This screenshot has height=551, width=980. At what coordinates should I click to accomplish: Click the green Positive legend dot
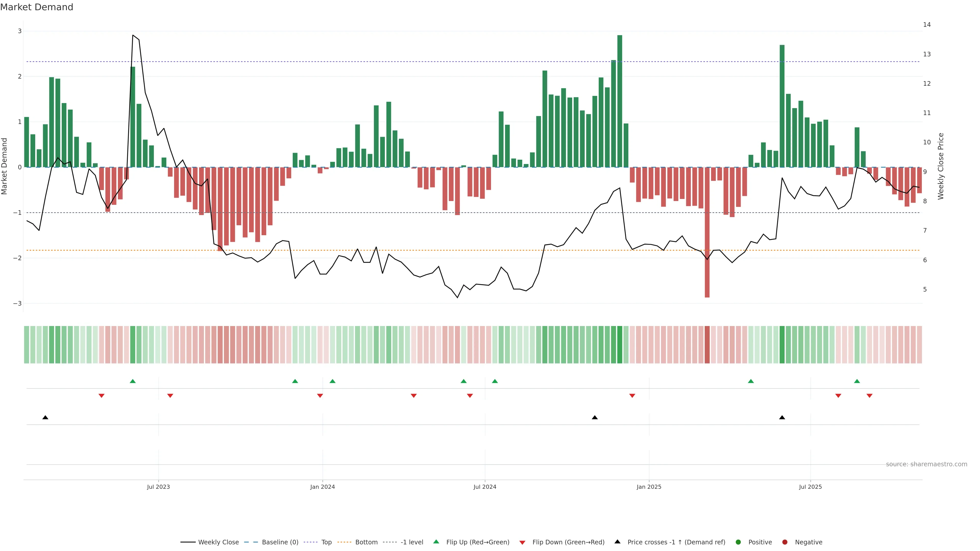(738, 542)
